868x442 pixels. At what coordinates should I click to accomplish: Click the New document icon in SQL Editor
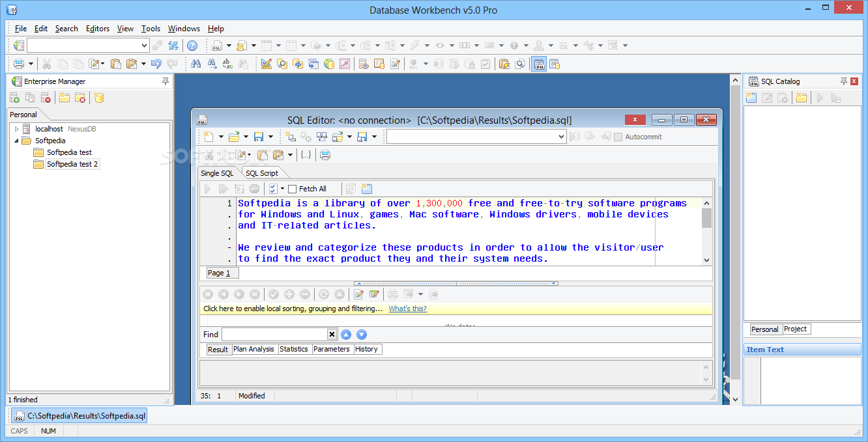click(x=209, y=137)
